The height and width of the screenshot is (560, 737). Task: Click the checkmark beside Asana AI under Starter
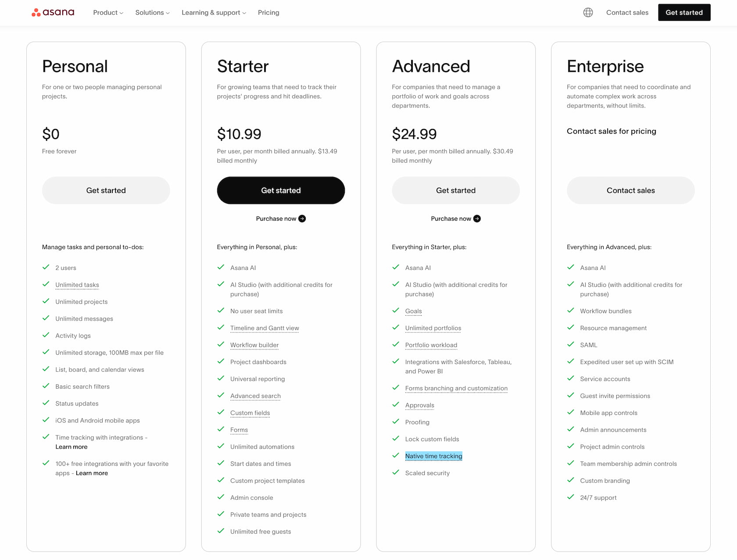[221, 267]
